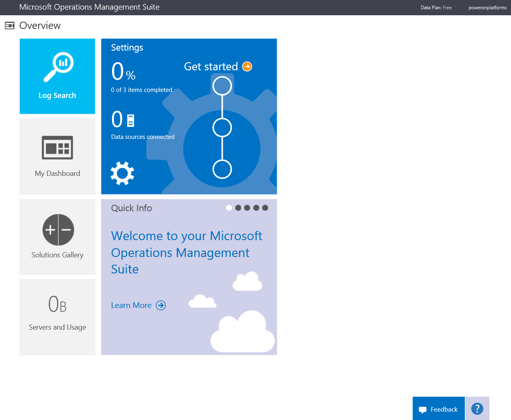The image size is (511, 420).
Task: Click the top Get started step circle
Action: [222, 86]
